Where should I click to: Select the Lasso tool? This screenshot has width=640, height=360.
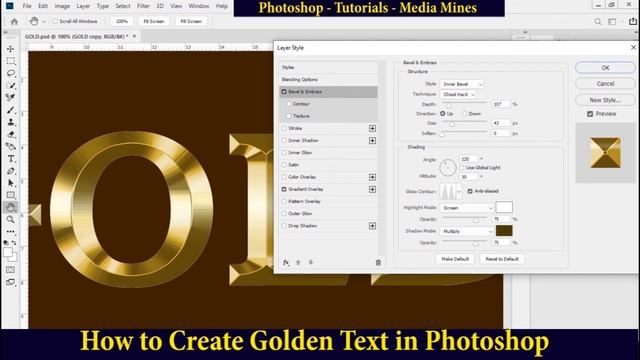(11, 73)
